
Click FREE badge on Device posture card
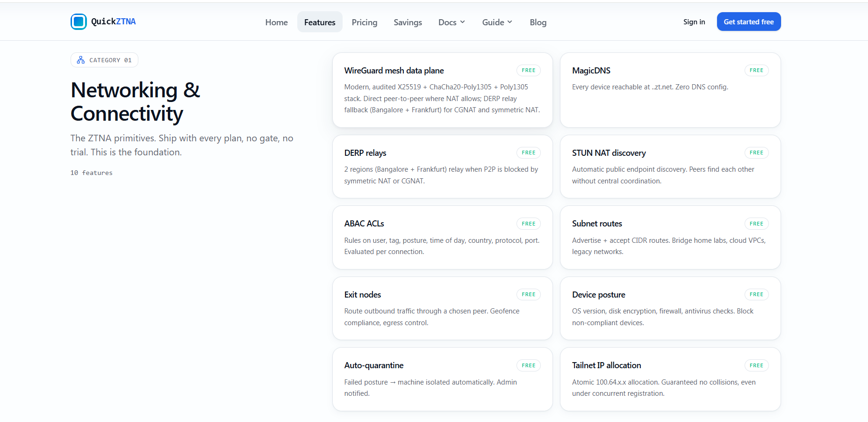[756, 294]
